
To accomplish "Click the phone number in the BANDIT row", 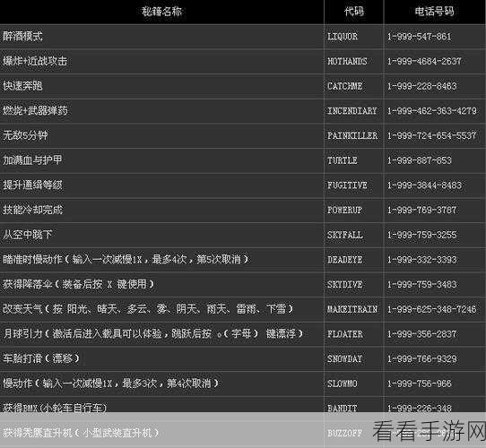I will (x=420, y=408).
